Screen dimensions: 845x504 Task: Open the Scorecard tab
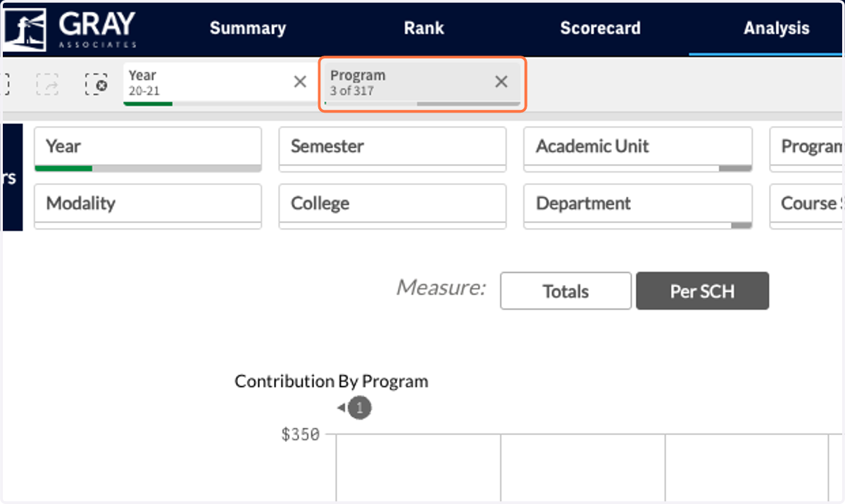601,28
